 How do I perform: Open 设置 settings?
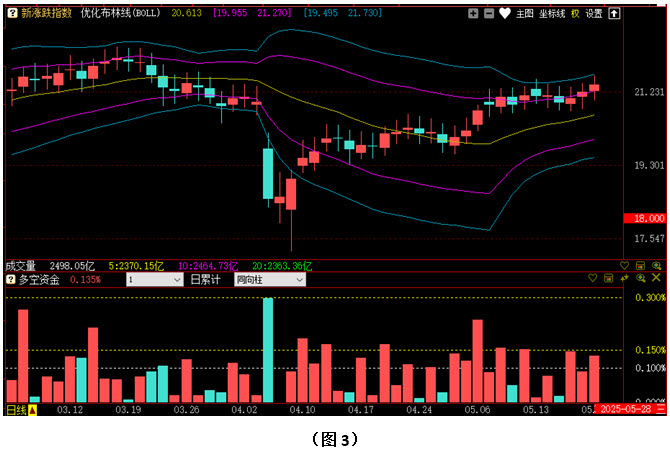(594, 14)
